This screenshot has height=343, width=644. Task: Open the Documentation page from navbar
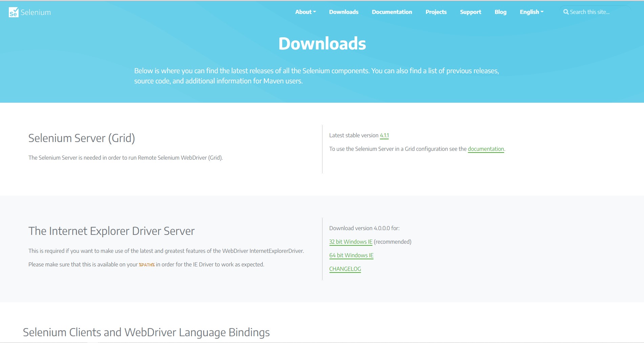[x=392, y=12]
